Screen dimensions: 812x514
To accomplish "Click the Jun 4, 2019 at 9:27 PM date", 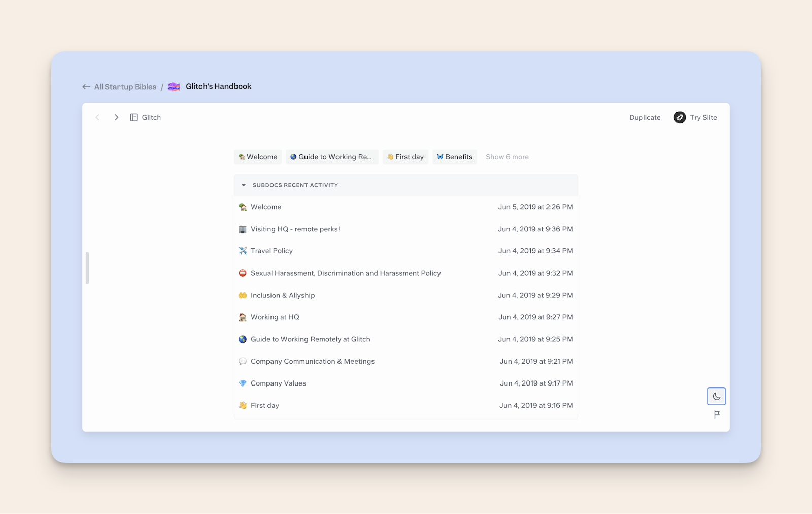I will [535, 317].
